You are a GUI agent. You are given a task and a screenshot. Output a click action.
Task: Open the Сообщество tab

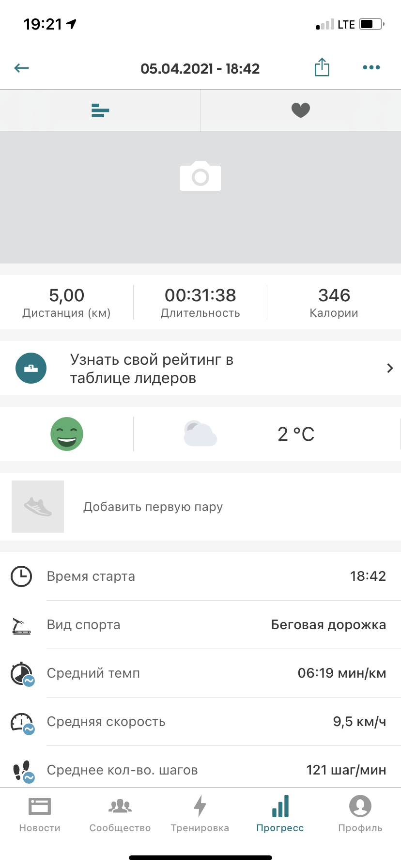120,814
